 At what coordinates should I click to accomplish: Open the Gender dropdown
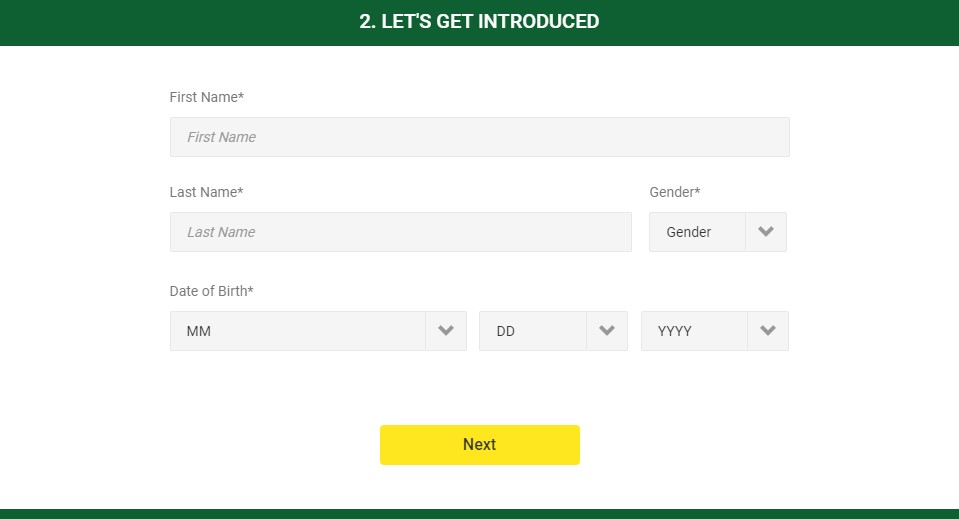click(717, 232)
